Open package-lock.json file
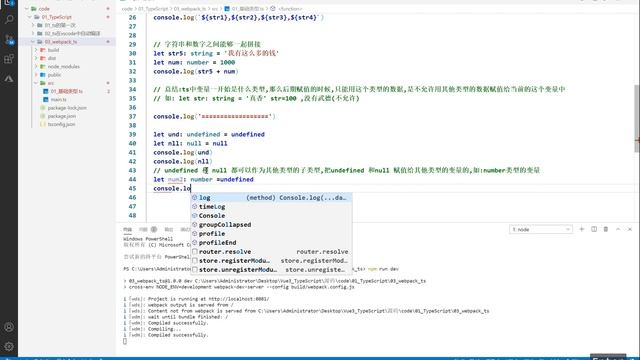 click(67, 108)
